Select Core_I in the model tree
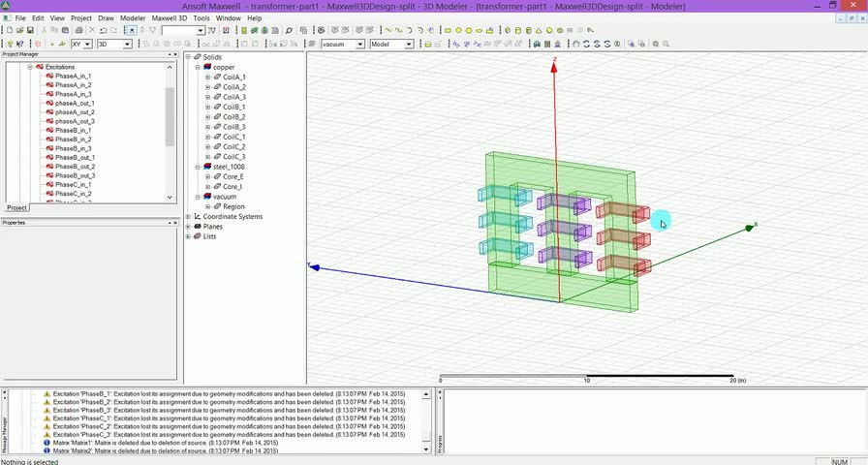Image resolution: width=868 pixels, height=465 pixels. click(x=232, y=187)
